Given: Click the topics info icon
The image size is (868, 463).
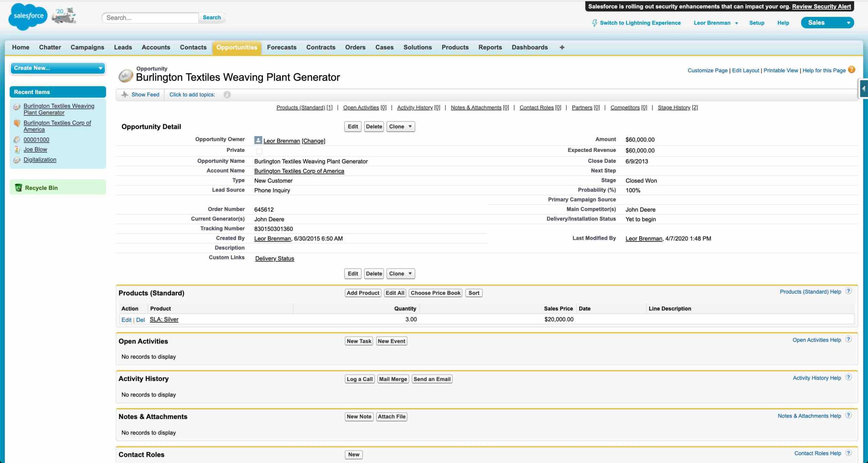Looking at the screenshot, I should 227,95.
